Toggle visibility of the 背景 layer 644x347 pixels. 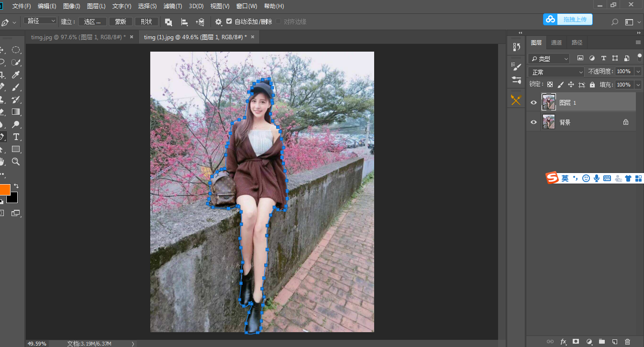pos(534,122)
